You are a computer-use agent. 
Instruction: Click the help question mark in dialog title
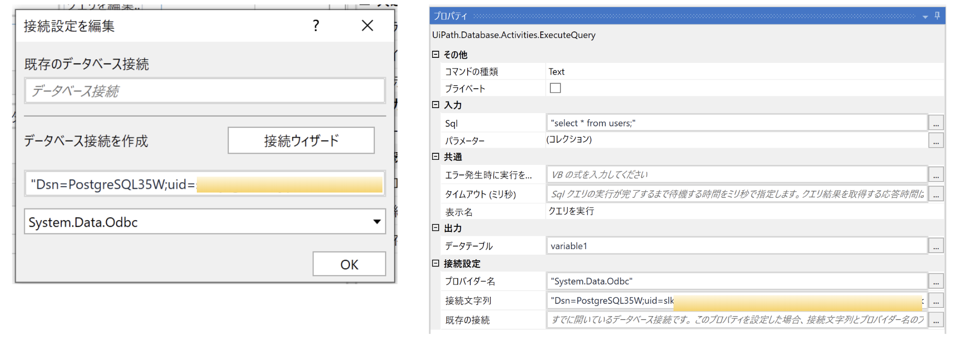[316, 25]
